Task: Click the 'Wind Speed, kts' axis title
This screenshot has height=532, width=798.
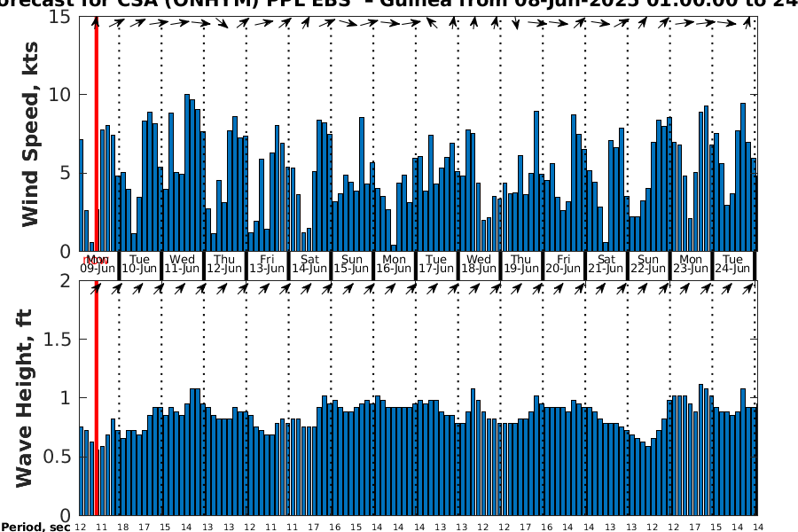Action: [x=29, y=135]
